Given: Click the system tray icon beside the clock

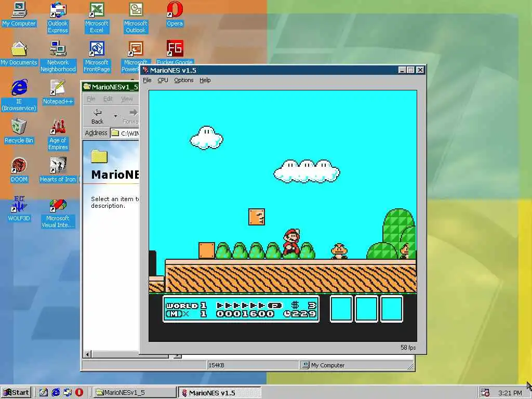Looking at the screenshot, I should point(485,393).
